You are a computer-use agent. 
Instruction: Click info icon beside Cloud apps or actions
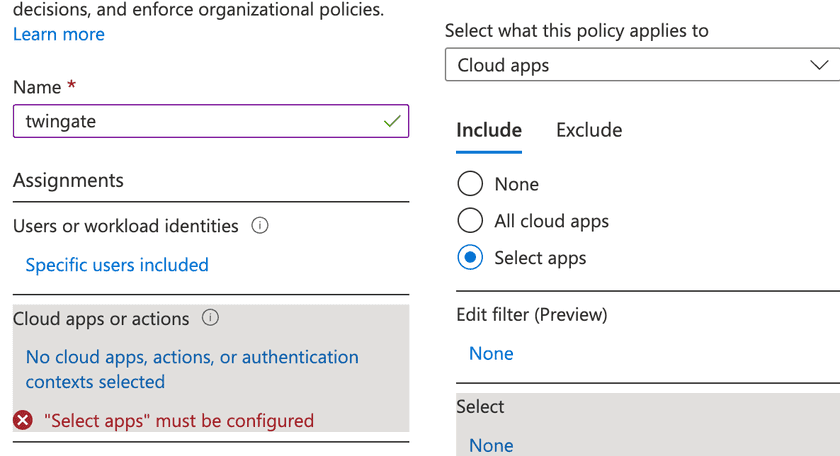point(210,319)
